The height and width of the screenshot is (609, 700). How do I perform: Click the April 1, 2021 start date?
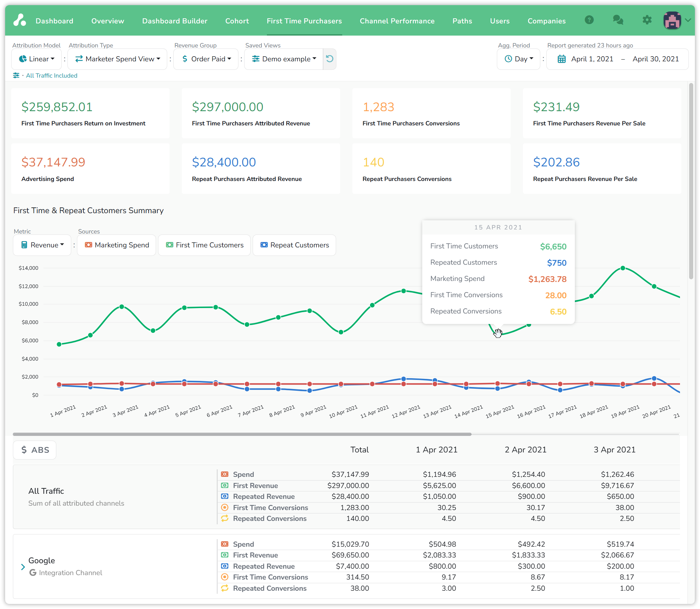click(x=592, y=59)
